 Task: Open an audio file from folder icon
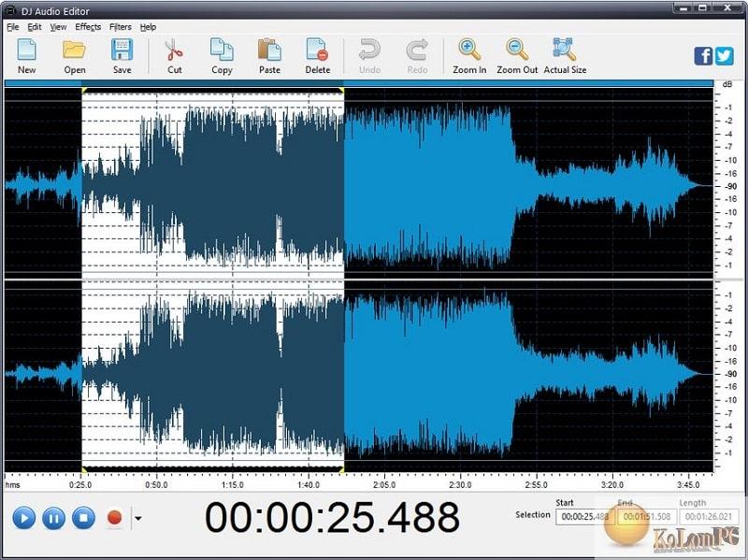coord(75,56)
